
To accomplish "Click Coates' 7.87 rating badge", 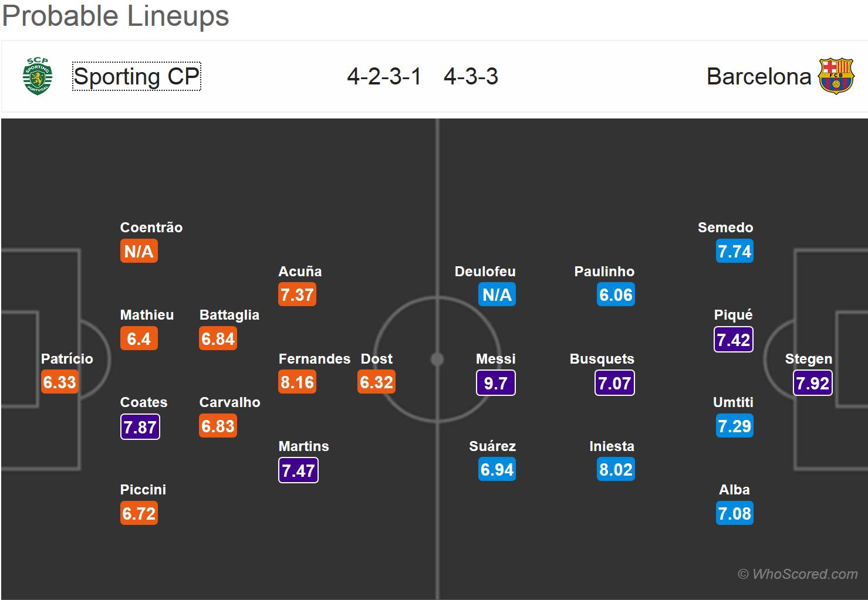I will pyautogui.click(x=140, y=427).
